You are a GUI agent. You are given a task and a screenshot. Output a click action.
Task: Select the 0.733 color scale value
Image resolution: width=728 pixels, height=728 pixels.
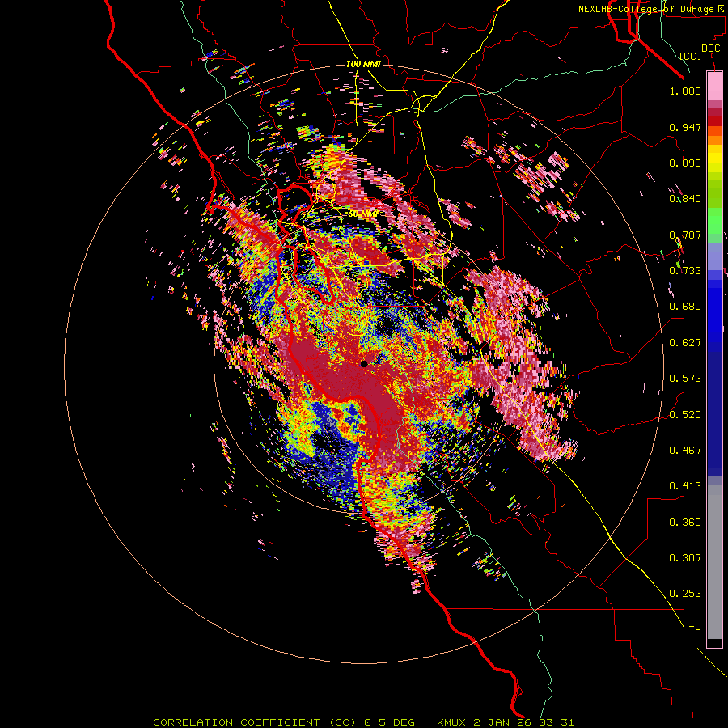tap(685, 271)
